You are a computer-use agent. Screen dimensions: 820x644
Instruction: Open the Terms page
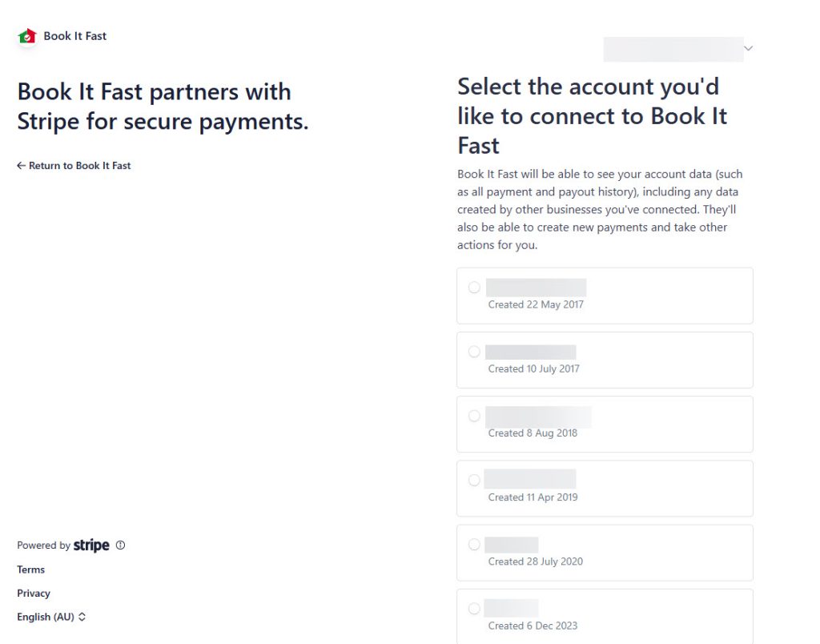pos(31,570)
